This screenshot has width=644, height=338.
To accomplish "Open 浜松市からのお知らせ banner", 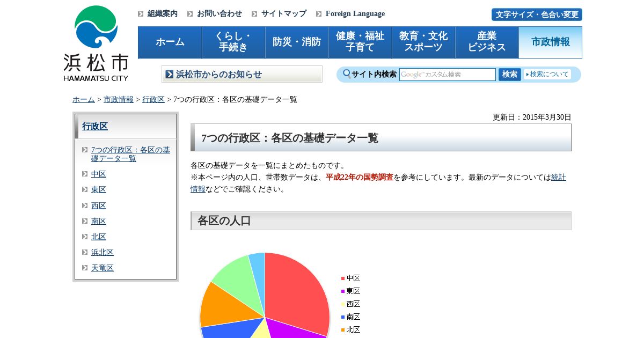I will pyautogui.click(x=242, y=74).
